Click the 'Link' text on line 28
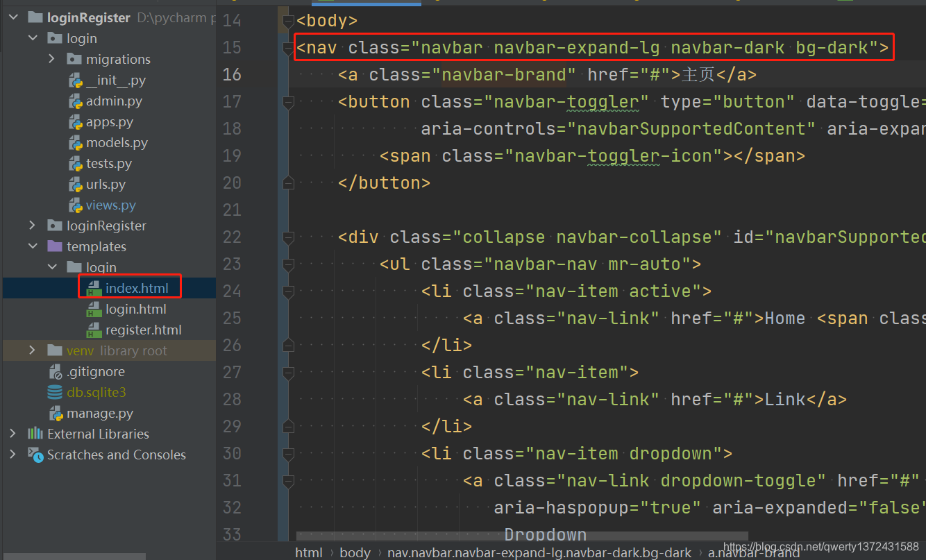The height and width of the screenshot is (560, 926). pos(785,400)
